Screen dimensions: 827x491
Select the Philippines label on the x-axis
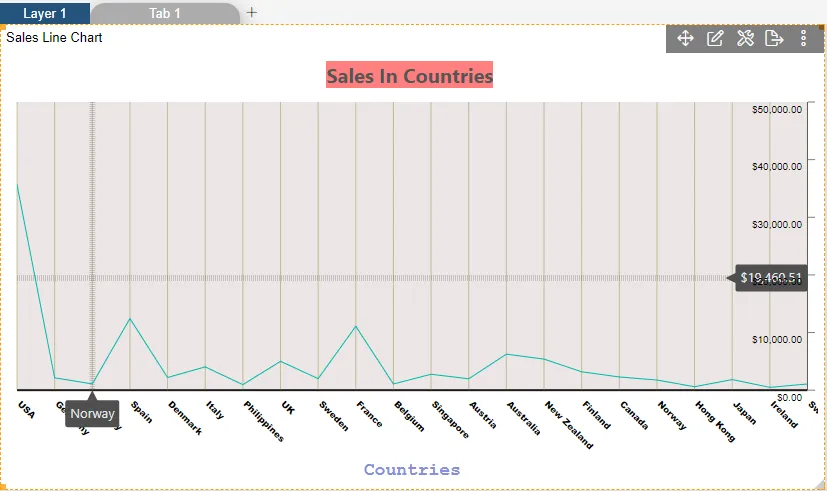click(264, 421)
